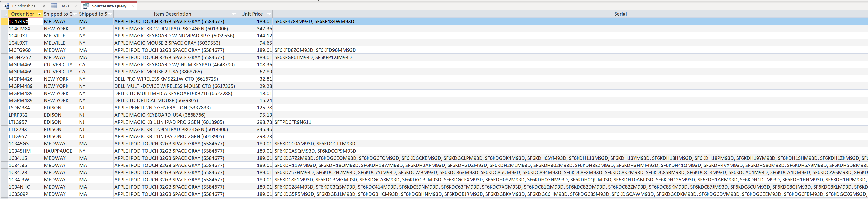The width and height of the screenshot is (868, 199).
Task: Close the Relationships tab with its X
Action: tap(44, 6)
